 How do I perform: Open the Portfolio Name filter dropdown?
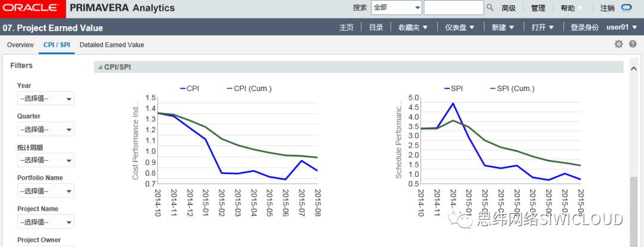point(45,191)
